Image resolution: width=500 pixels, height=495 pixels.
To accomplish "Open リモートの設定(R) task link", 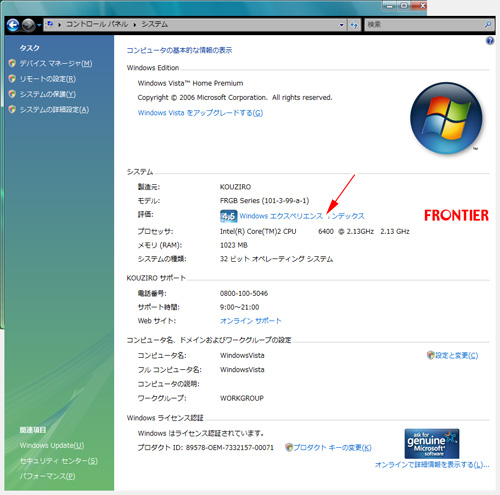I will pos(48,79).
